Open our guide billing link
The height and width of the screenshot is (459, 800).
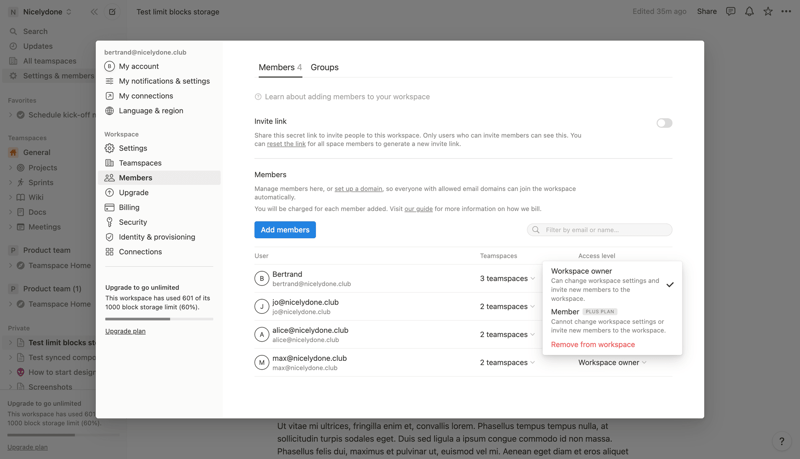click(x=418, y=209)
